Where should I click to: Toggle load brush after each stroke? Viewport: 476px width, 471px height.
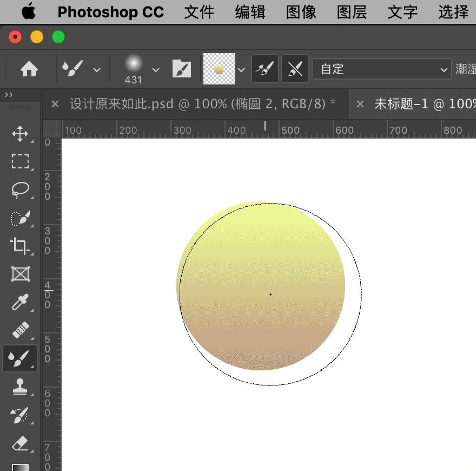point(265,69)
